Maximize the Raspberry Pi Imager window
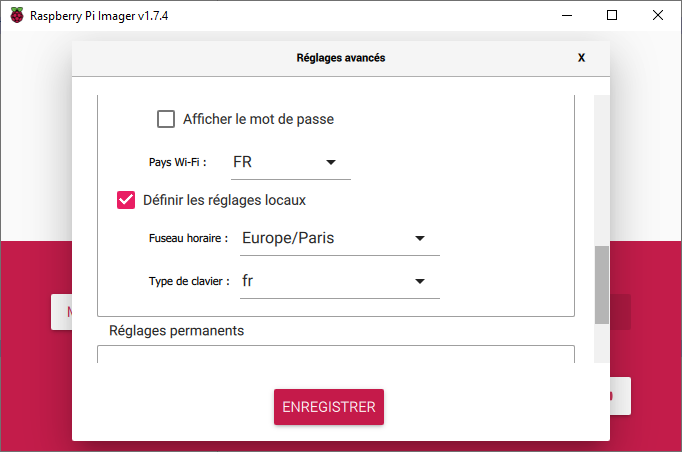 (x=612, y=15)
